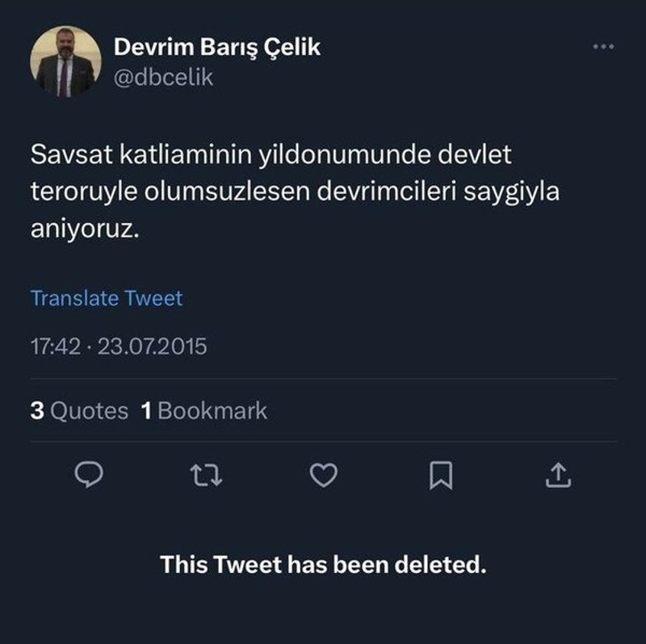Click the reply speech bubble icon

coord(89,477)
